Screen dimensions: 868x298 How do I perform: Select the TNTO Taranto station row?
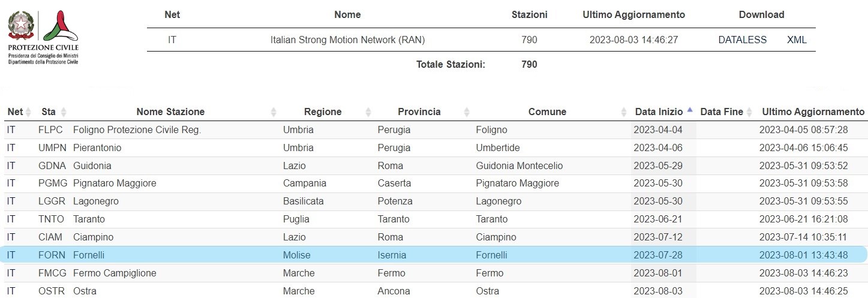[435, 219]
